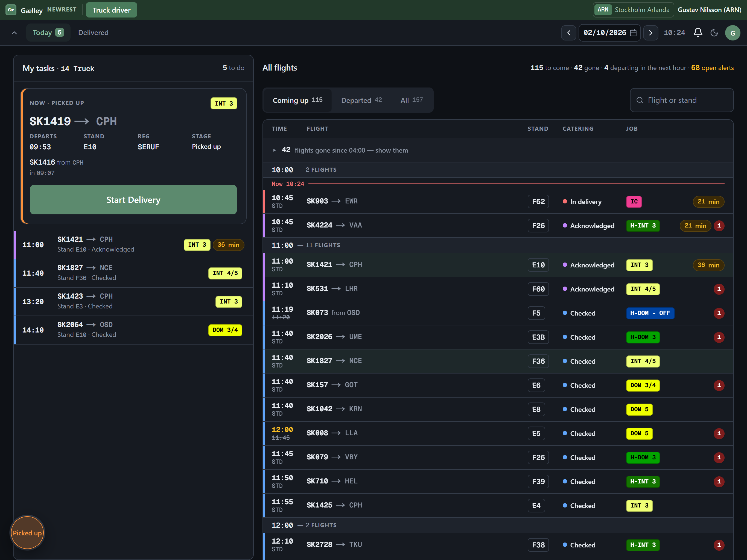Open the 68 open alerts link
The width and height of the screenshot is (747, 560).
point(712,68)
